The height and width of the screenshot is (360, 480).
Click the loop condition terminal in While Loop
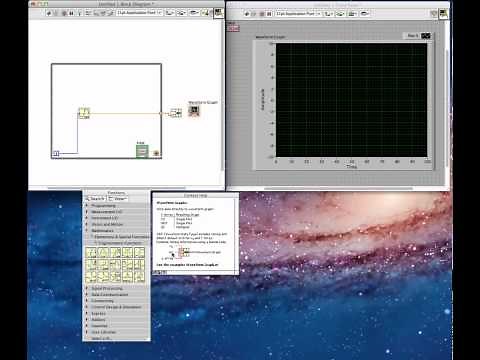tap(156, 153)
